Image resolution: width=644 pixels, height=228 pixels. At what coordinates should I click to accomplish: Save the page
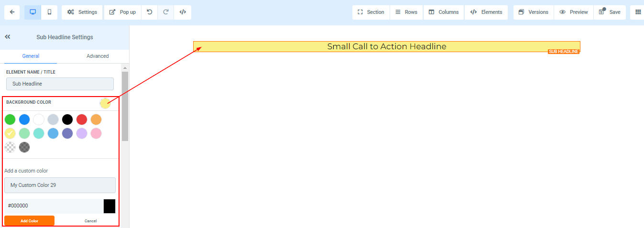tap(610, 12)
